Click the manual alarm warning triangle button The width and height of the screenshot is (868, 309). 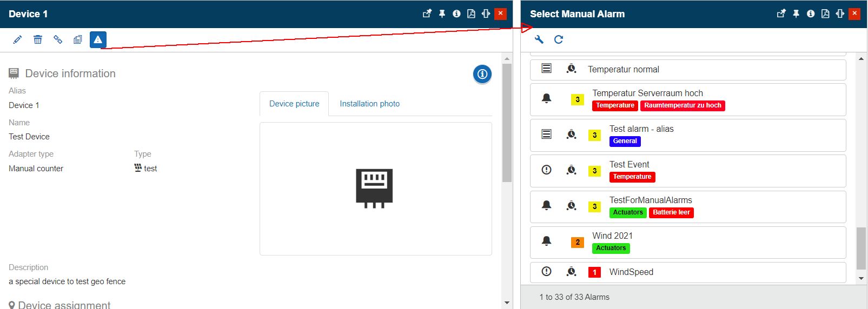(x=98, y=39)
